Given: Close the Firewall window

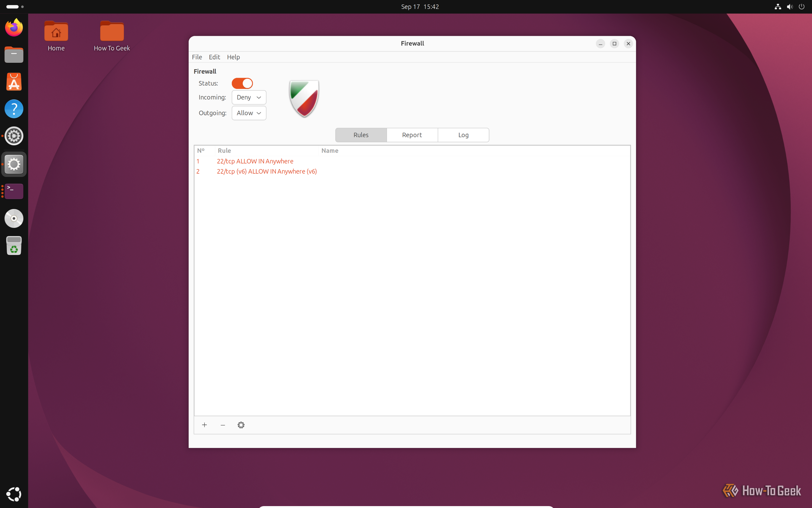Looking at the screenshot, I should tap(628, 44).
